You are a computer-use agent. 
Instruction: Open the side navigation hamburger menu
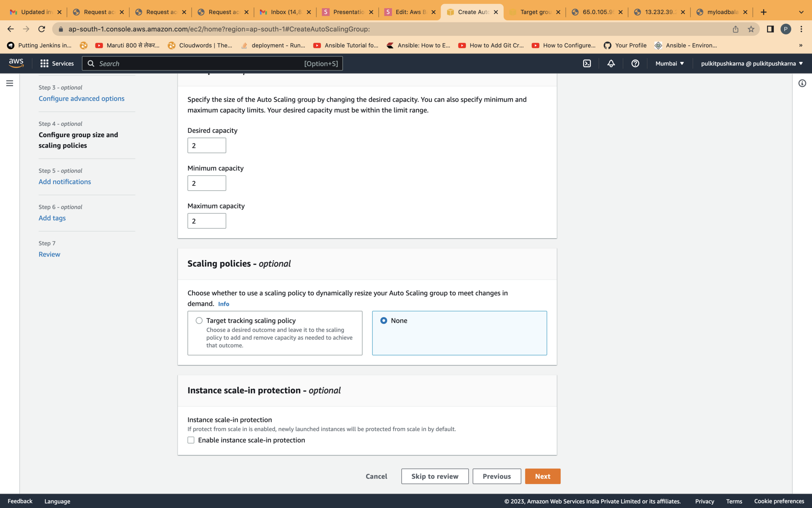pos(10,83)
